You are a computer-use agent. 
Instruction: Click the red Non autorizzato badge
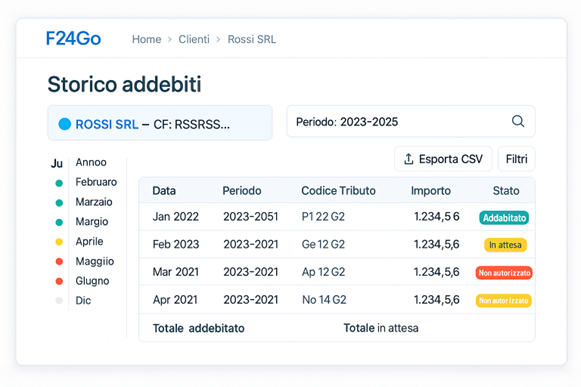[504, 273]
